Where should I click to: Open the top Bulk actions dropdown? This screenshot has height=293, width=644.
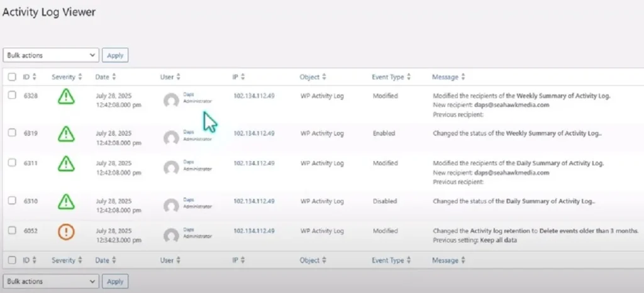click(x=51, y=55)
